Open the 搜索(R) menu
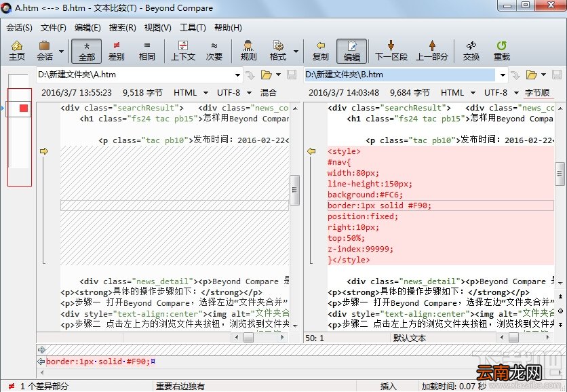The width and height of the screenshot is (567, 392). pyautogui.click(x=123, y=28)
